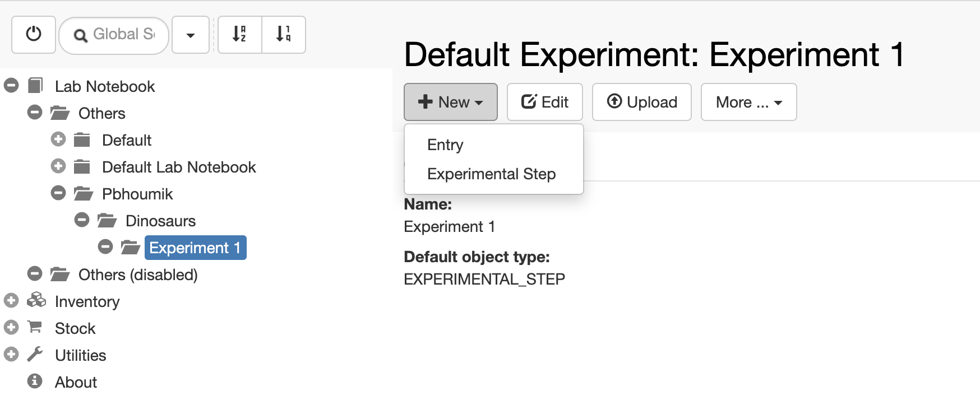Sort tree alphabetically with A-Z icon
980x400 pixels.
point(239,35)
